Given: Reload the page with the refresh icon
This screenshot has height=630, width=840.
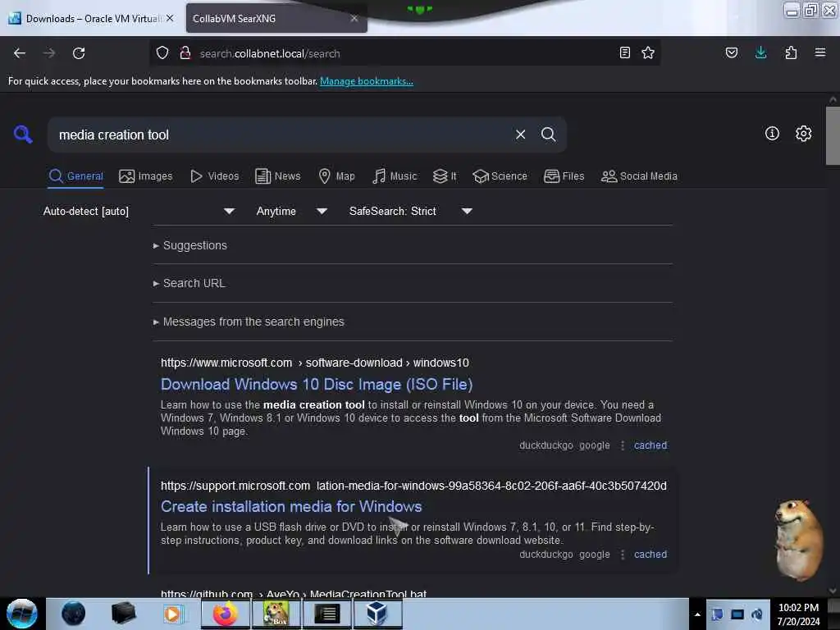Looking at the screenshot, I should [x=79, y=53].
